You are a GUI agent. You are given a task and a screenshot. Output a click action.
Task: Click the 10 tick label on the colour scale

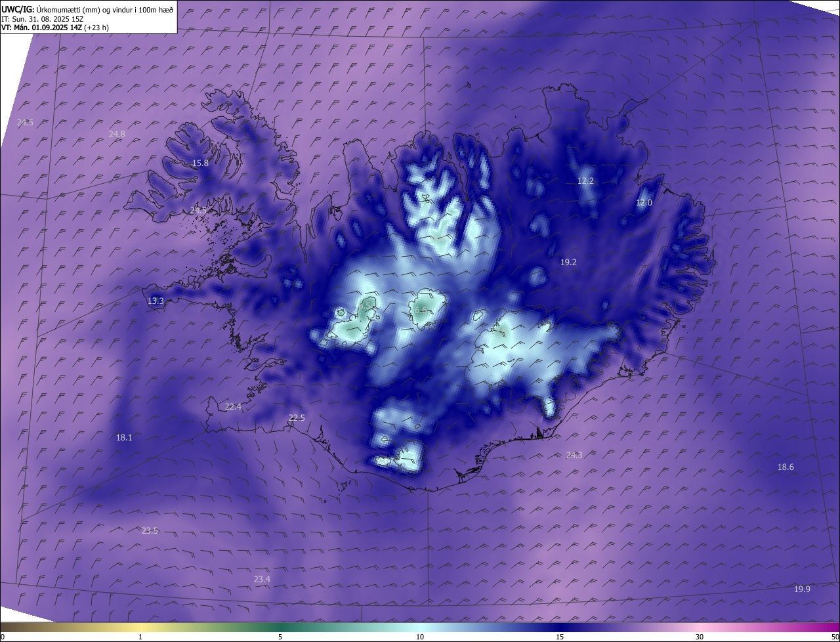pyautogui.click(x=420, y=637)
